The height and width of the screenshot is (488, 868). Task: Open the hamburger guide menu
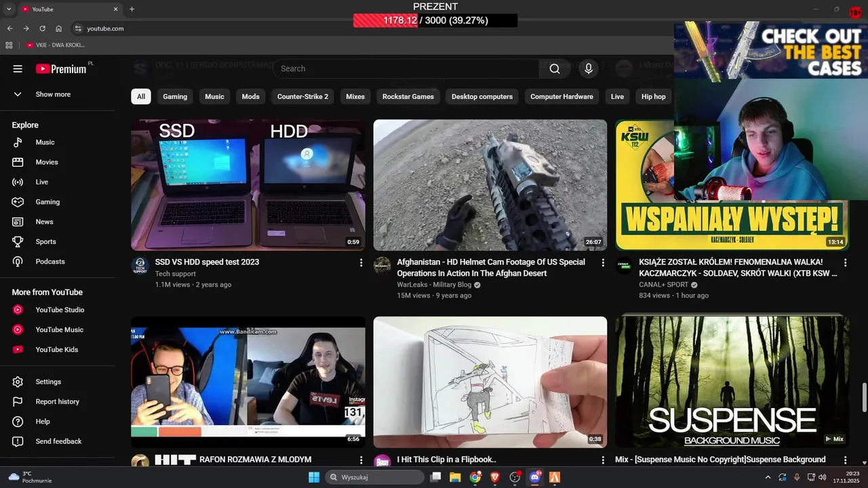(x=18, y=68)
